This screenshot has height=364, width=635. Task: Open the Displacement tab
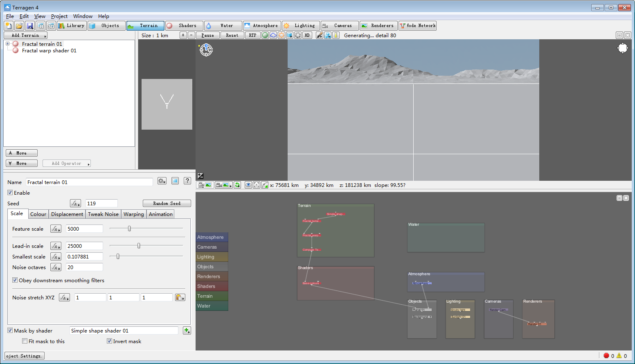67,214
